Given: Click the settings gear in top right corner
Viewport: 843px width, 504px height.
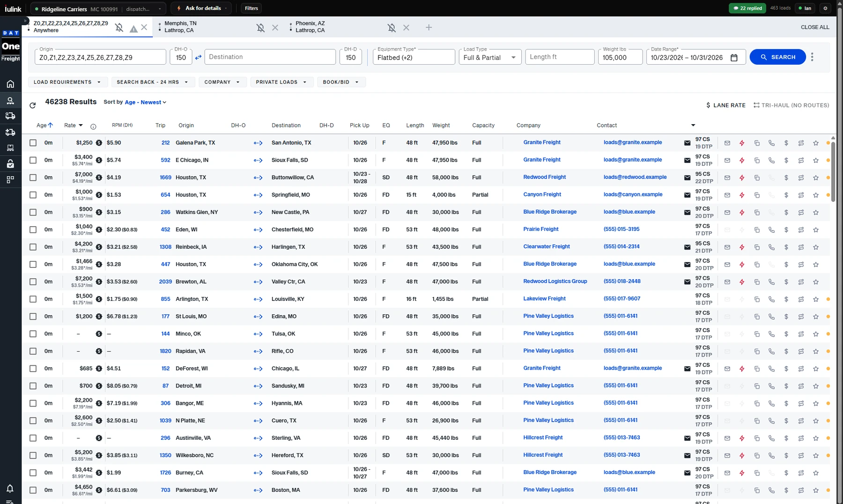Looking at the screenshot, I should point(826,8).
